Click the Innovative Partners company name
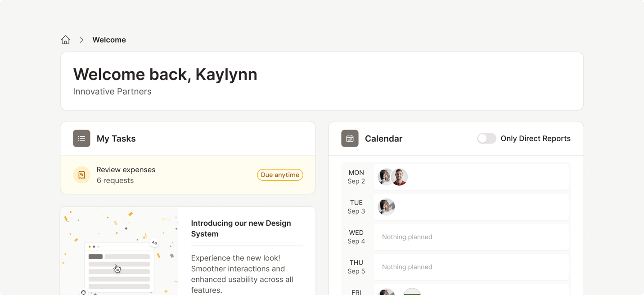Viewport: 644px width, 295px height. pos(112,92)
